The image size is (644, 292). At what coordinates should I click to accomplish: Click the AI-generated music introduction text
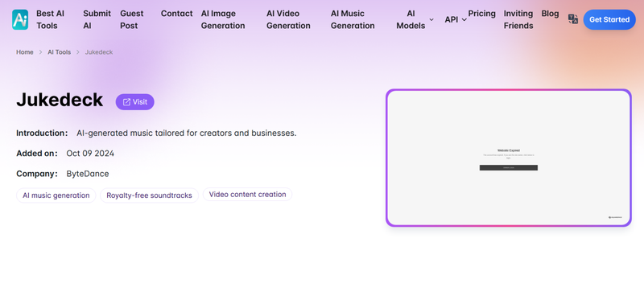187,133
